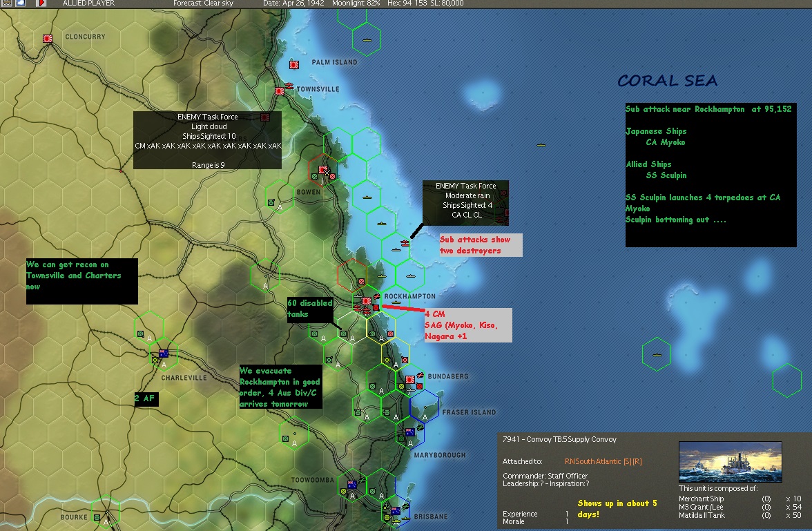Select the red enemy ship icon beside Townsville
This screenshot has height=531, width=812.
coord(289,86)
